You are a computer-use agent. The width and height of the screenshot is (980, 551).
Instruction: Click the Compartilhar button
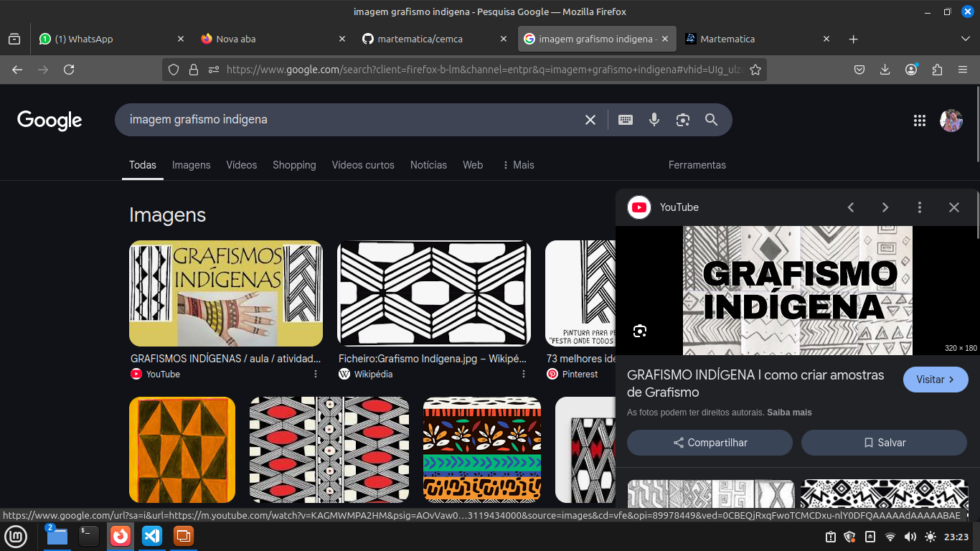click(710, 443)
